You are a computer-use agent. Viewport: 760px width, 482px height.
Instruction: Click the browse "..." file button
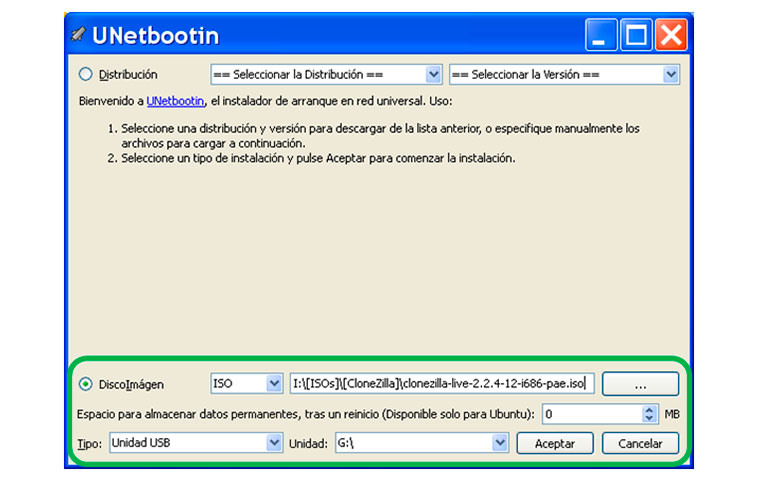point(640,384)
